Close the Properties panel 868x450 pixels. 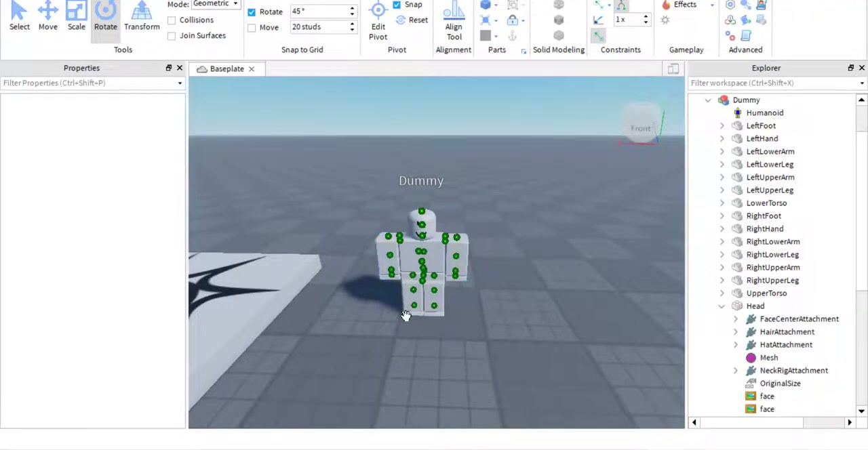(180, 68)
